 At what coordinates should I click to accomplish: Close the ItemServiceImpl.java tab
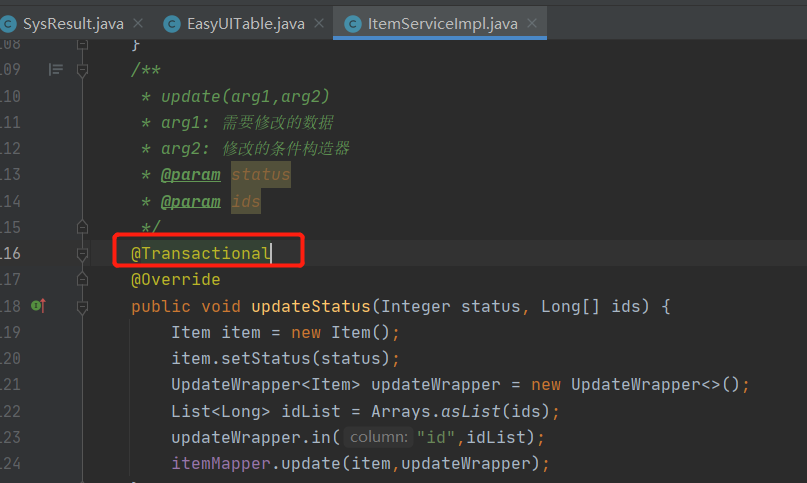pos(532,23)
